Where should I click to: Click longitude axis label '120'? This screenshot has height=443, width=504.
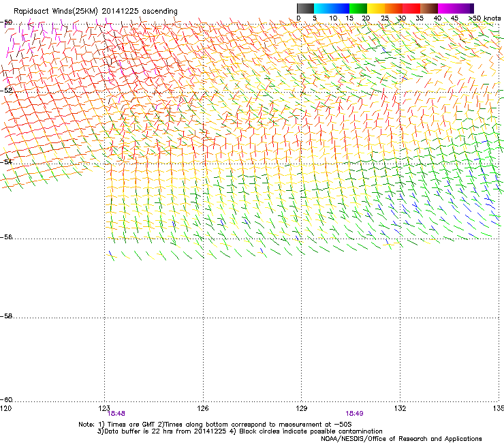point(5,408)
